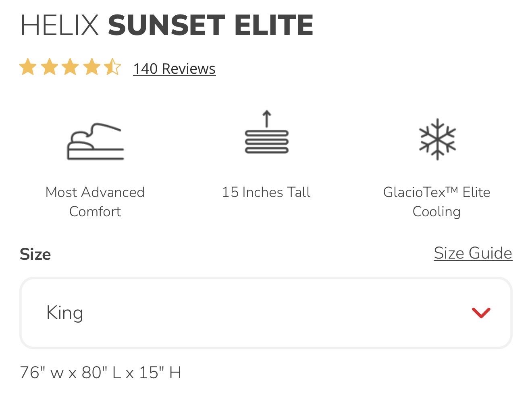Open the Size Guide link
Viewport: 532px width, 404px height.
473,253
